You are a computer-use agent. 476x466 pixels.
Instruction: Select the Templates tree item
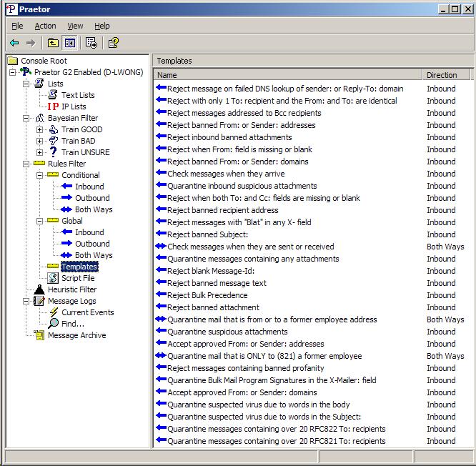click(x=79, y=267)
